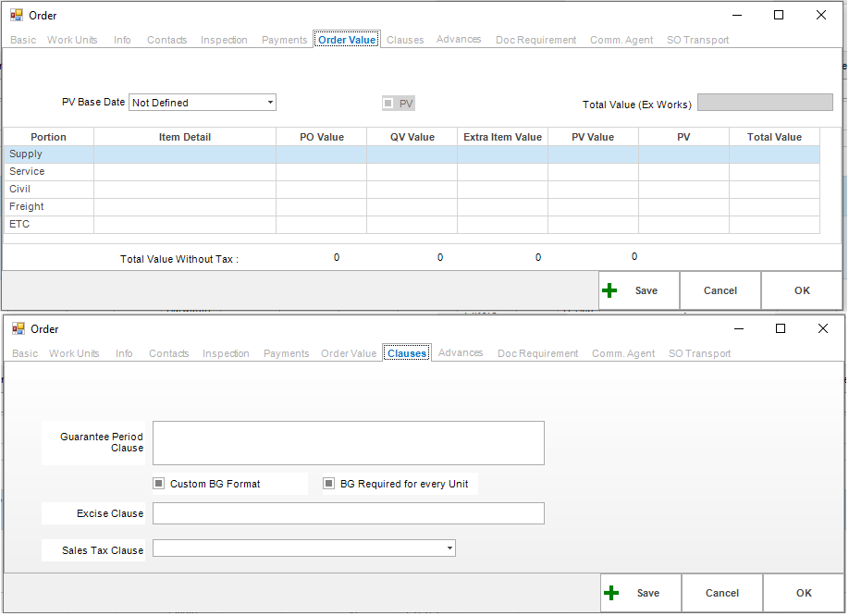Check BG Required for every Unit
849x616 pixels.
(x=328, y=484)
